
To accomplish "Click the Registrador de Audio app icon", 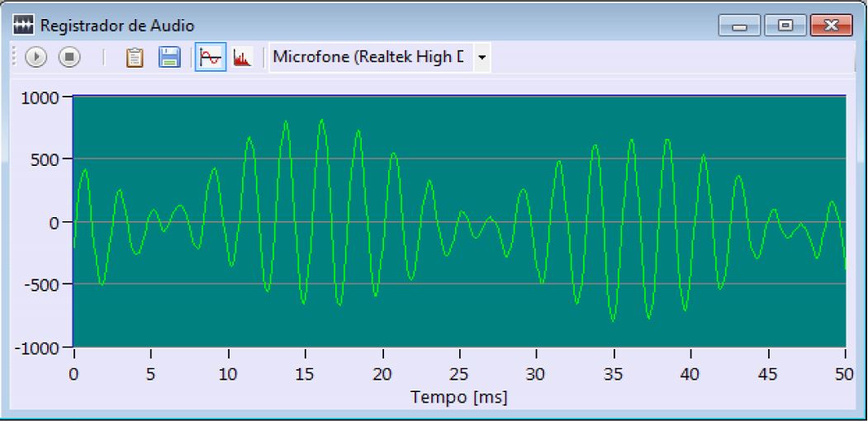I will 23,25.
